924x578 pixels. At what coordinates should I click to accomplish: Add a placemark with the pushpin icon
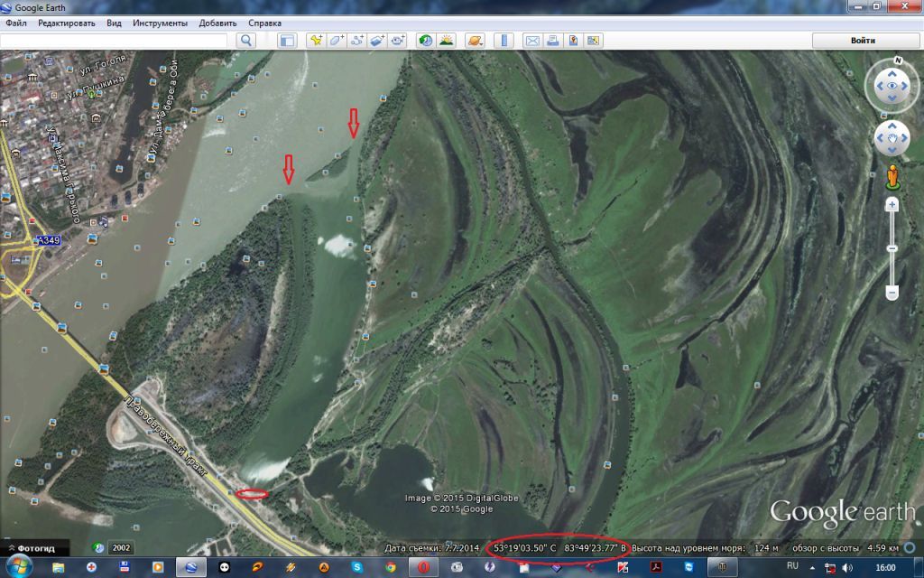316,41
